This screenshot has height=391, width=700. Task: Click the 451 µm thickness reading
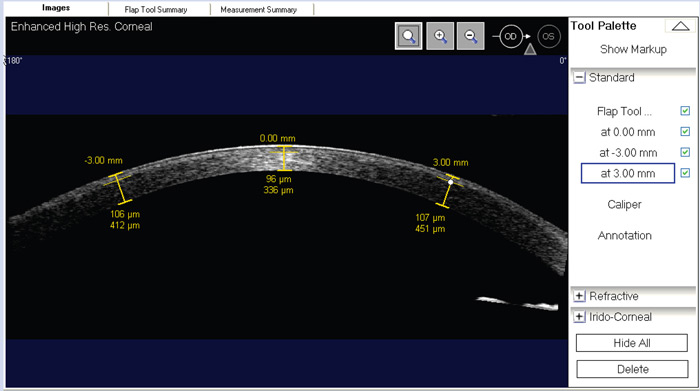tap(430, 229)
